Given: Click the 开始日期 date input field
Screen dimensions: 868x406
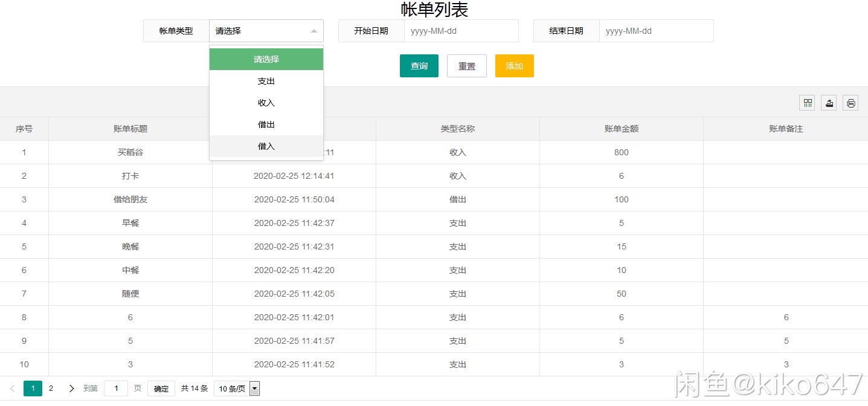Looking at the screenshot, I should point(461,30).
